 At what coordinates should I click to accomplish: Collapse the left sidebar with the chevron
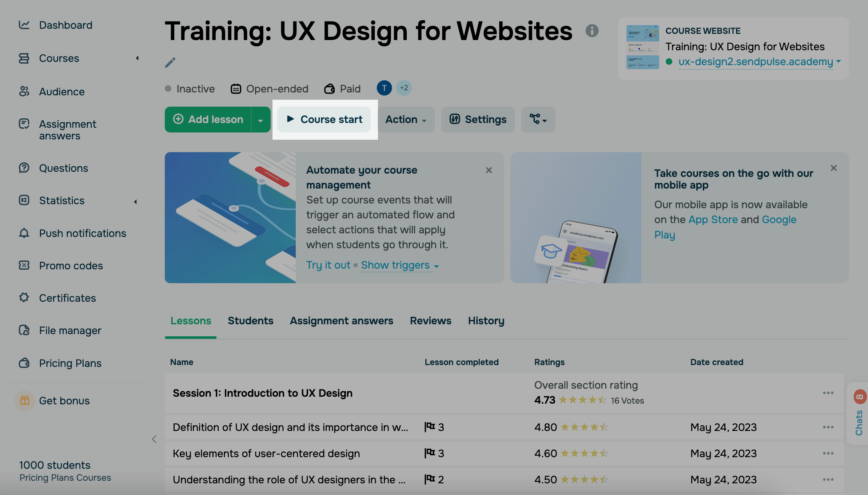pos(154,439)
